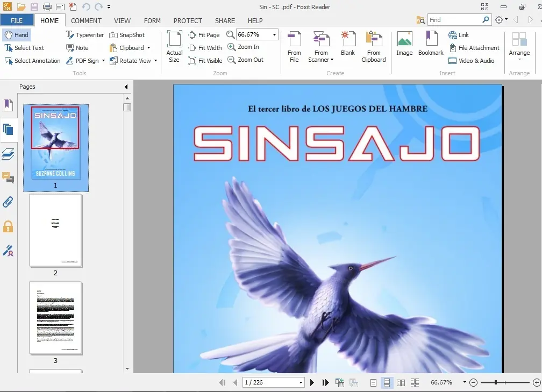The height and width of the screenshot is (392, 542).
Task: Insert an Image
Action: [x=404, y=43]
